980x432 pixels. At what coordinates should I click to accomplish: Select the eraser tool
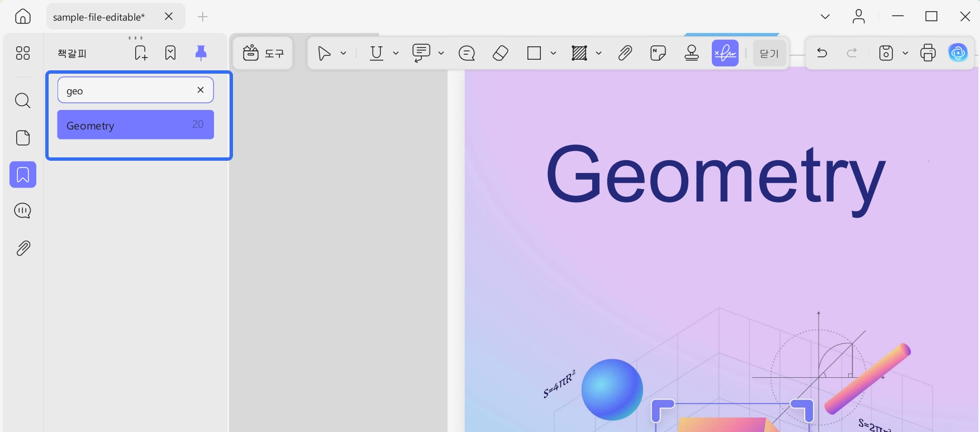click(500, 53)
